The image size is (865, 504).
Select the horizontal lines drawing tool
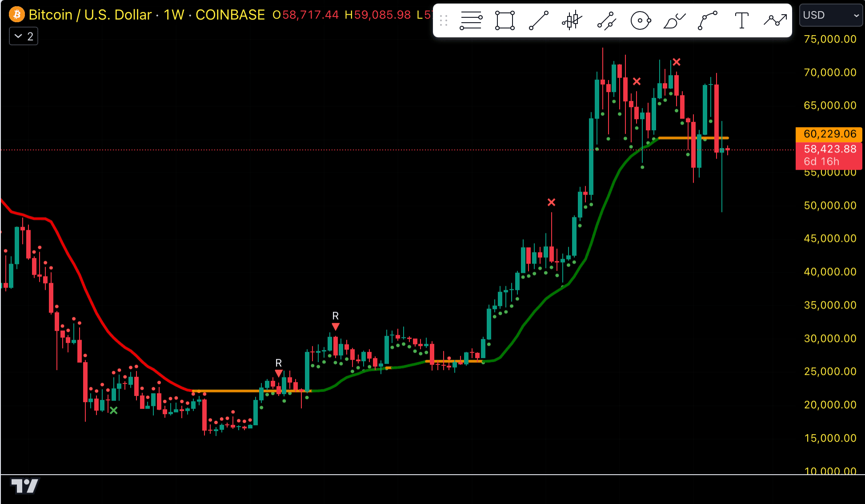pyautogui.click(x=471, y=20)
